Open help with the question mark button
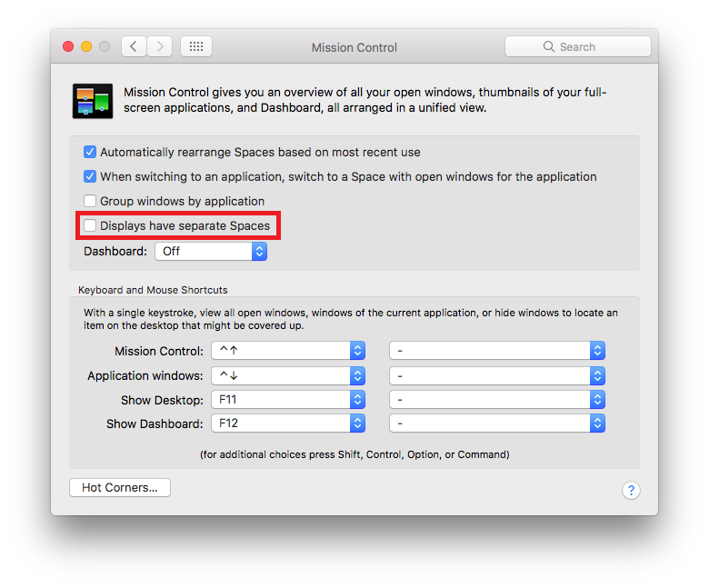Screen dimensions: 709x588 (x=631, y=490)
